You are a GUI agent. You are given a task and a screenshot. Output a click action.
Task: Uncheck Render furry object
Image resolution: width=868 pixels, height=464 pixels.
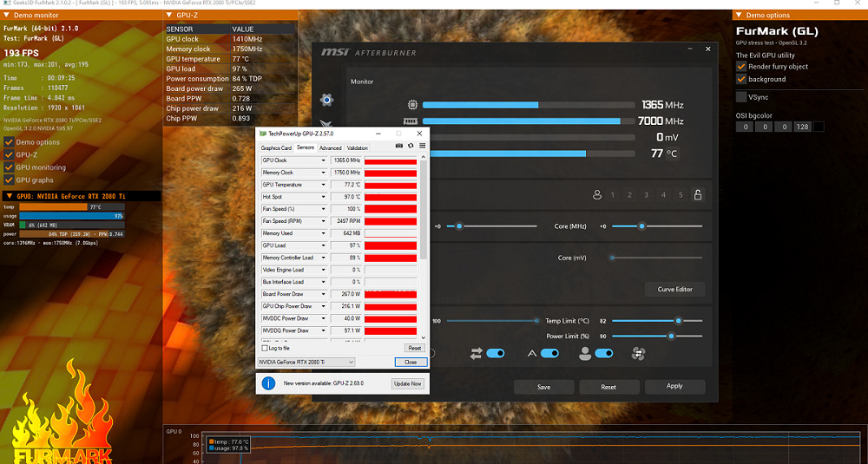[741, 67]
